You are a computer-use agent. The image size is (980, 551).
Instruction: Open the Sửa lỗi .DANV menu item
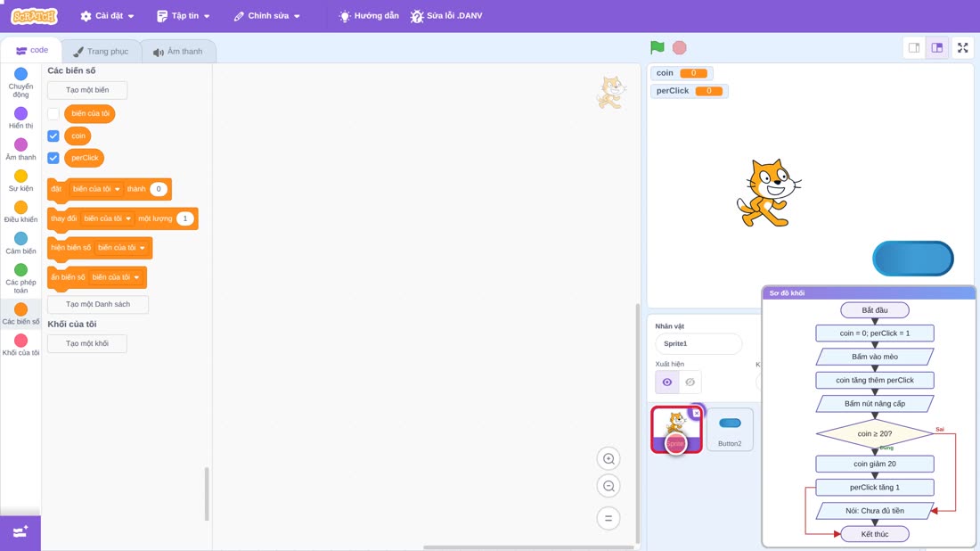click(446, 16)
